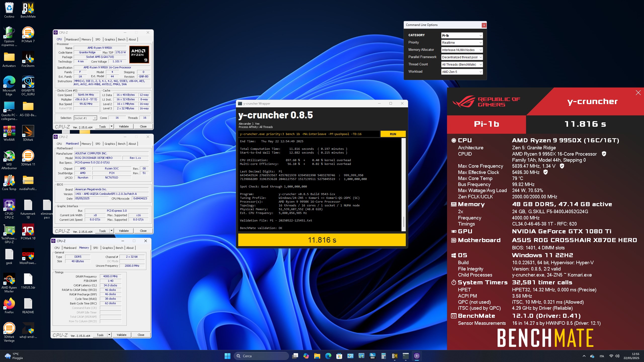644x362 pixels.
Task: Open the Socket #1 selection dropdown in CPU-Z
Action: (x=86, y=118)
